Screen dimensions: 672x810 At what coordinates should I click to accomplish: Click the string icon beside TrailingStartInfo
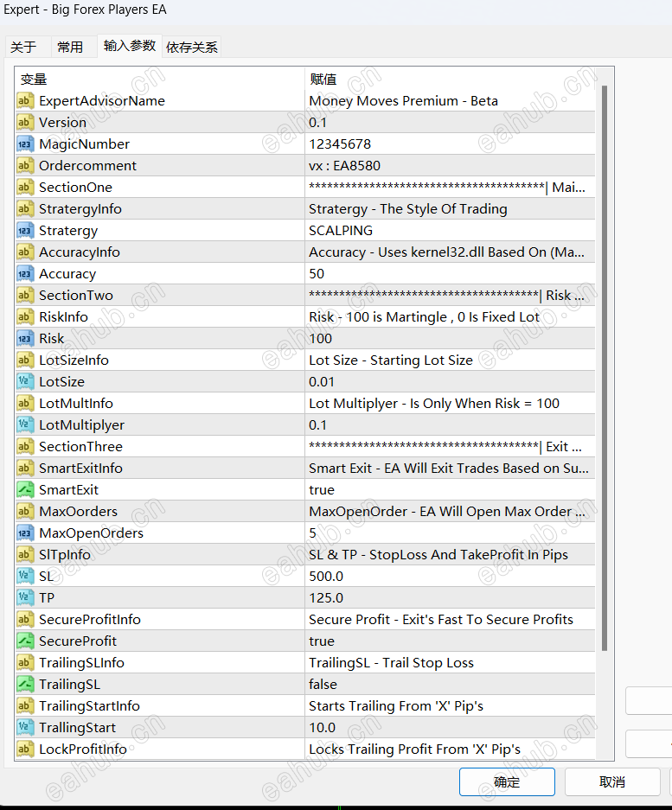coord(25,706)
